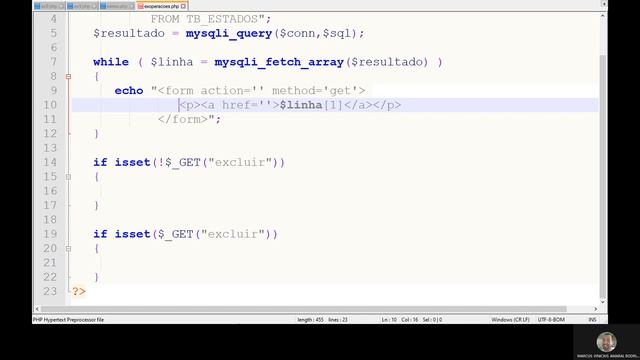
Task: Select the exoperacoes.php document tab
Action: pyautogui.click(x=162, y=6)
